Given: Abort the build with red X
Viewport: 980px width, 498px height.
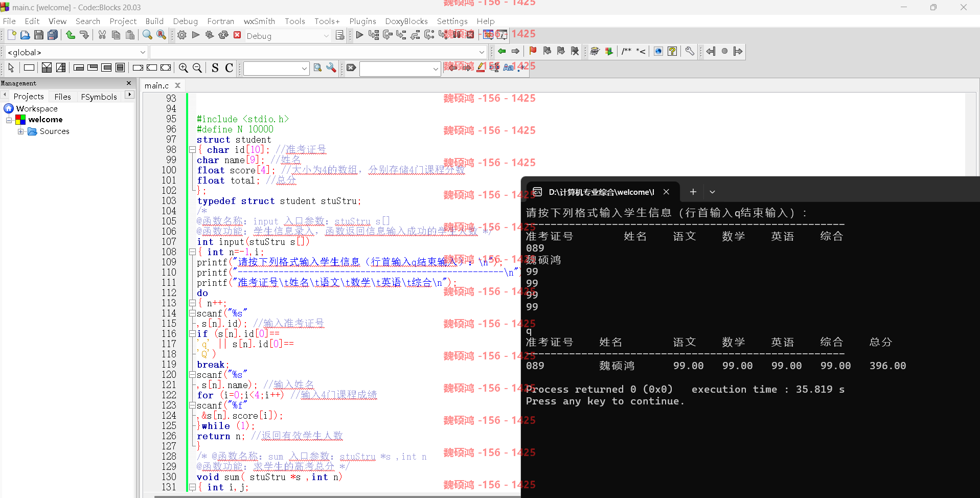Looking at the screenshot, I should (237, 35).
